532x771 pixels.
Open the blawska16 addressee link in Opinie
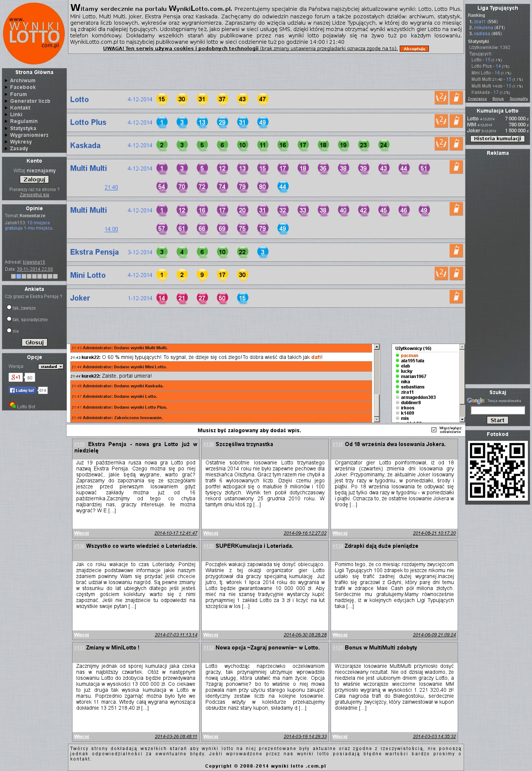[x=34, y=262]
